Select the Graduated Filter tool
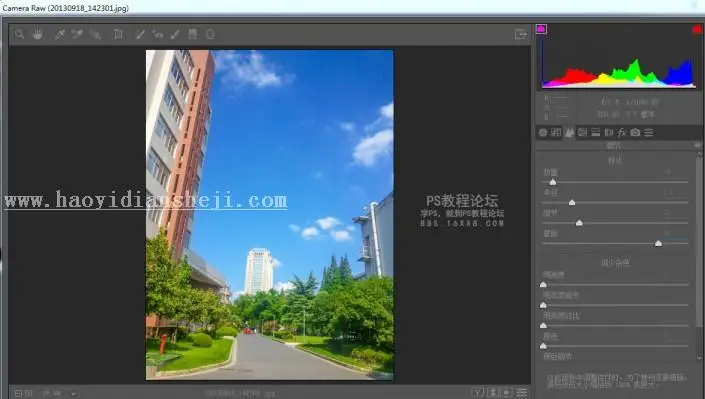 (193, 34)
